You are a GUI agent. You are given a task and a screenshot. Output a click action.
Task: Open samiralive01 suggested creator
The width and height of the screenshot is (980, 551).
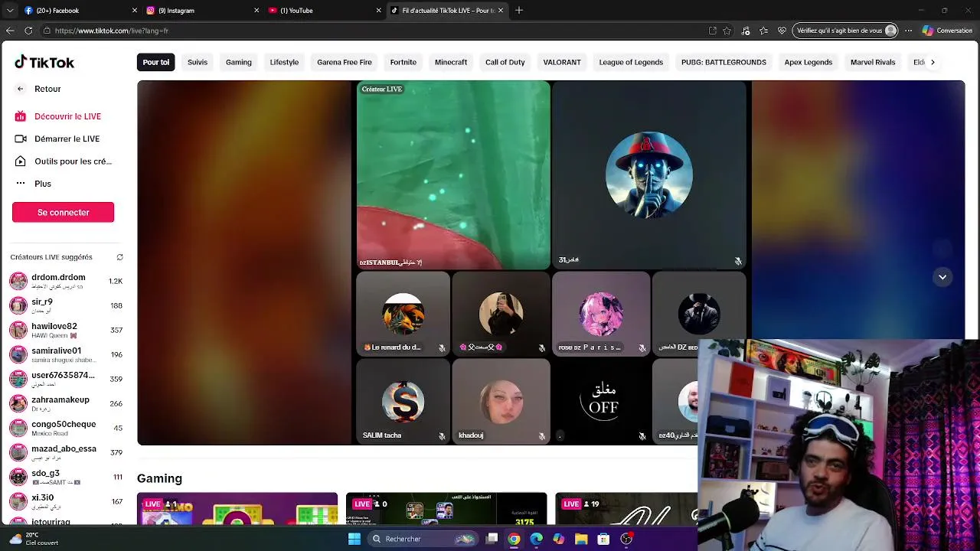(x=66, y=354)
